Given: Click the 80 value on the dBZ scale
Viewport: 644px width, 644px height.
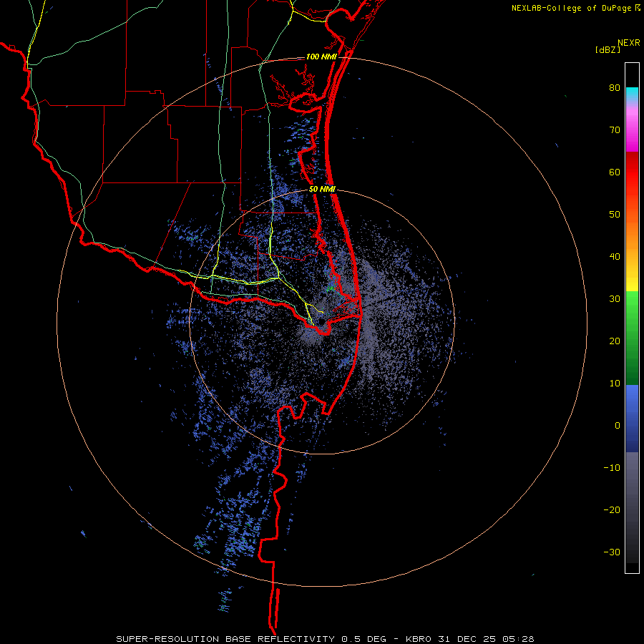Looking at the screenshot, I should (615, 88).
